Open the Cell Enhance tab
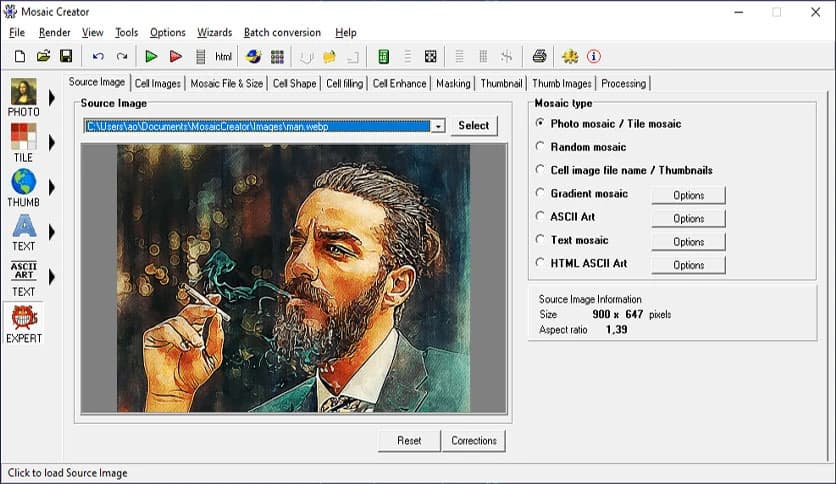836x484 pixels. tap(399, 84)
